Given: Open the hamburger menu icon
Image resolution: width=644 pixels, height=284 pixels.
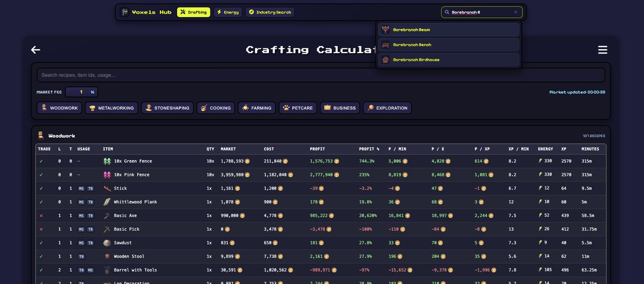Looking at the screenshot, I should (603, 50).
